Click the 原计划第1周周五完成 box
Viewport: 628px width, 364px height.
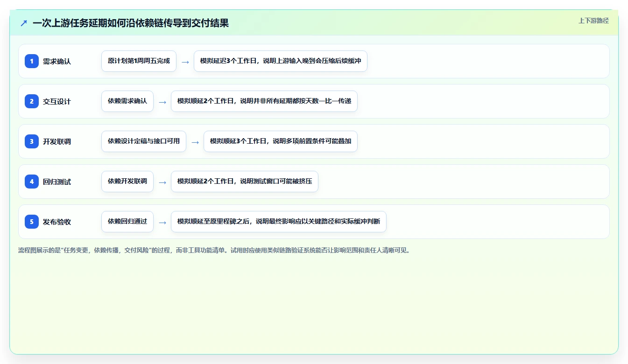click(139, 61)
